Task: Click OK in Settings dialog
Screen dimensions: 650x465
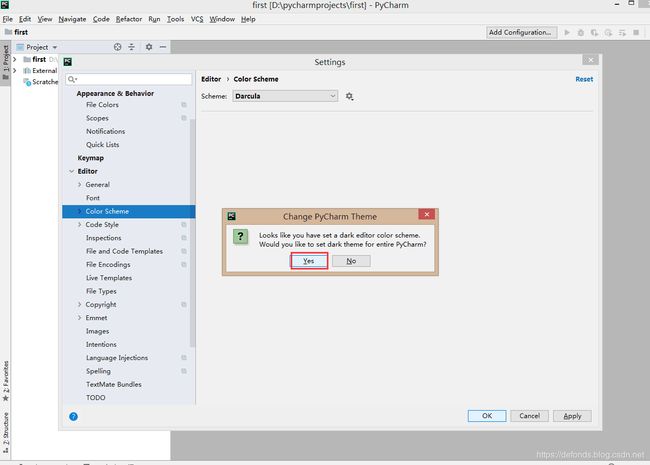Action: pyautogui.click(x=487, y=416)
